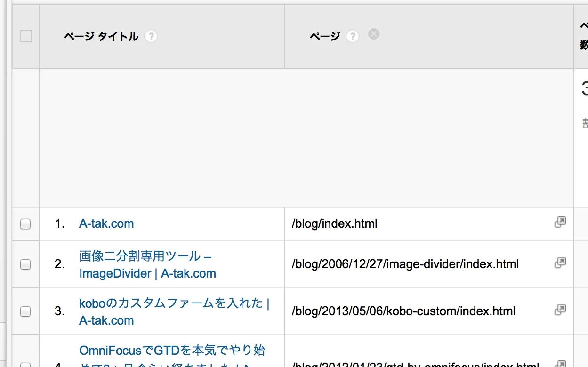Open help for ページ タイトル column
The width and height of the screenshot is (588, 367).
point(151,36)
